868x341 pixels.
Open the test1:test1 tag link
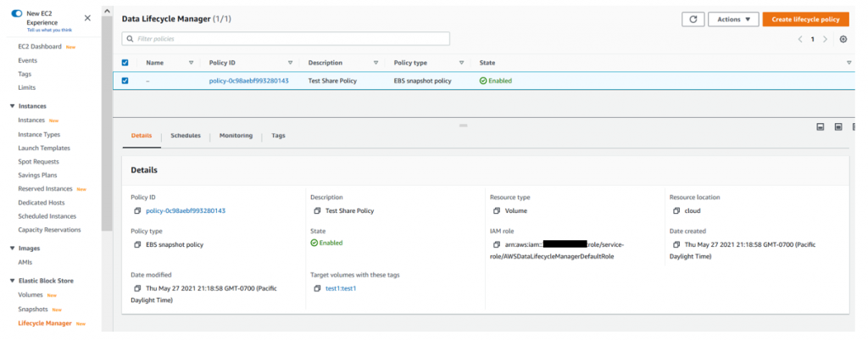pyautogui.click(x=341, y=288)
